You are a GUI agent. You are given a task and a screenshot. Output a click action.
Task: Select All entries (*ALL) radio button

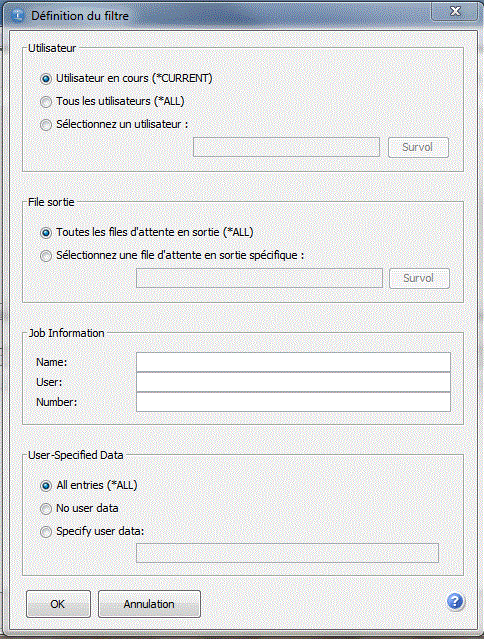(46, 485)
